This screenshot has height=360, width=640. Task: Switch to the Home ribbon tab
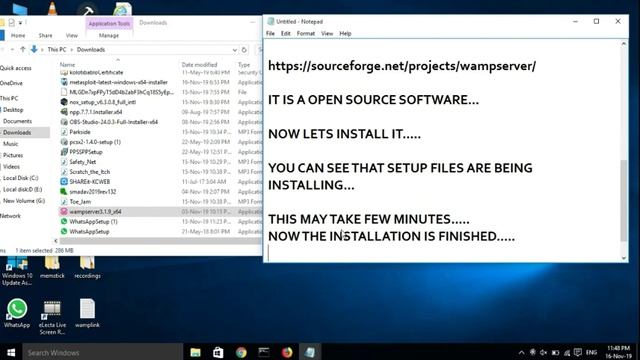pos(18,36)
